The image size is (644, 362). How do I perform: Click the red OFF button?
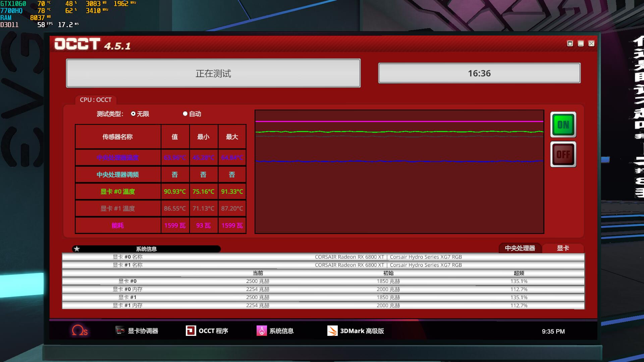tap(563, 154)
